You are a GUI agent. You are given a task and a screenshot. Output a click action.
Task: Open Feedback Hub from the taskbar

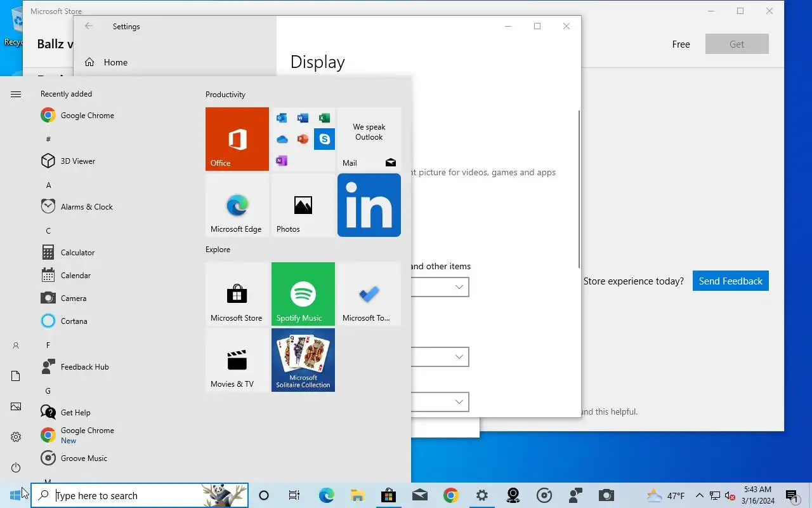point(575,495)
